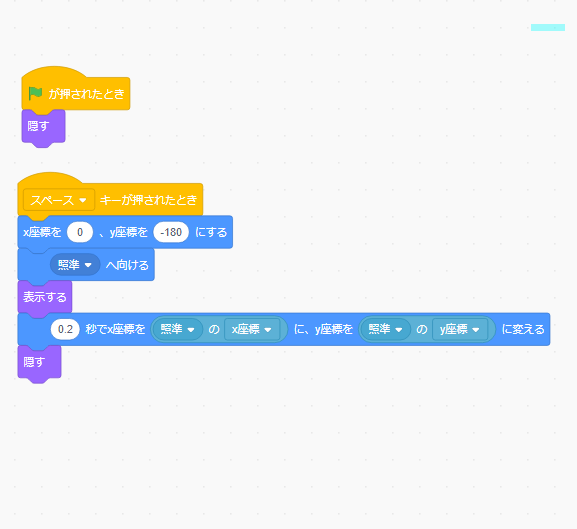
Task: Select the final 隠す block at script bottom
Action: coord(39,362)
